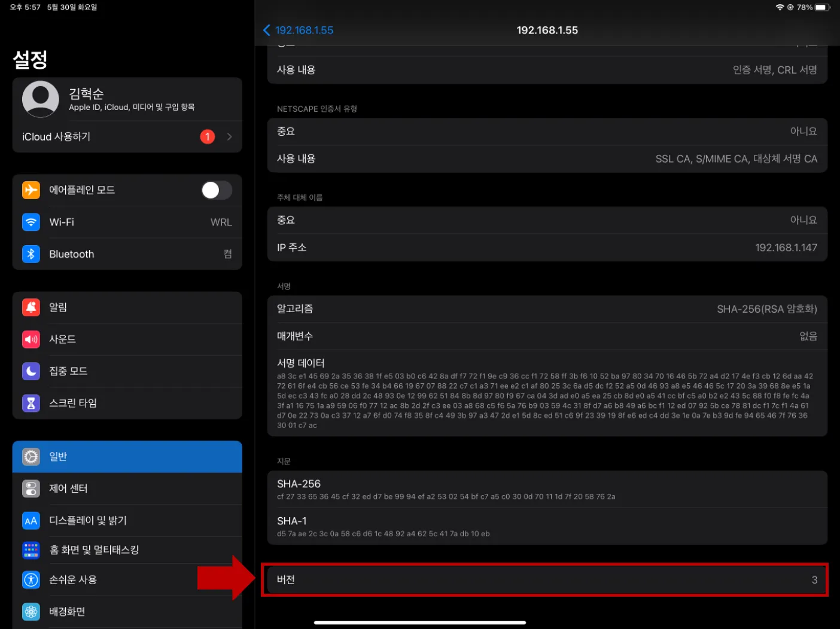Image resolution: width=840 pixels, height=629 pixels.
Task: Tap the 디스플레이 및 밝기 AA icon
Action: pos(31,521)
